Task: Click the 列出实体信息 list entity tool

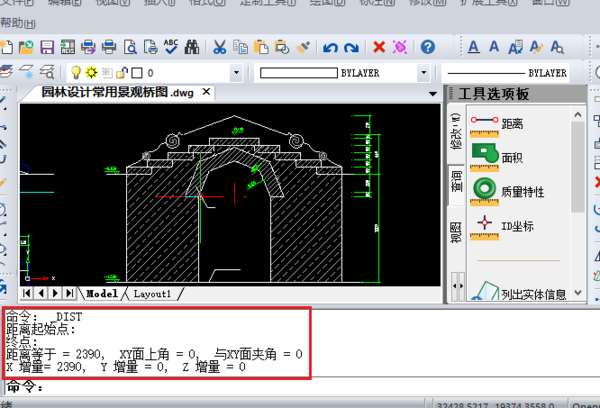Action: coord(518,293)
